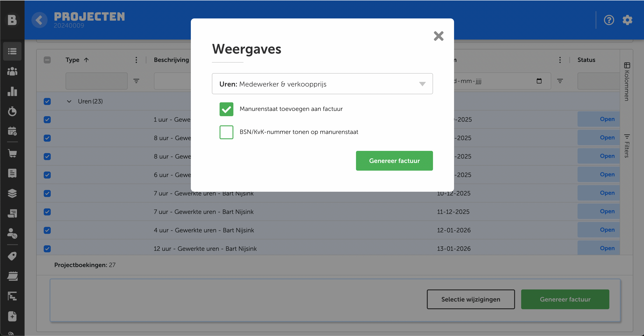Open the document lines sidebar icon
644x336 pixels.
coord(12,173)
